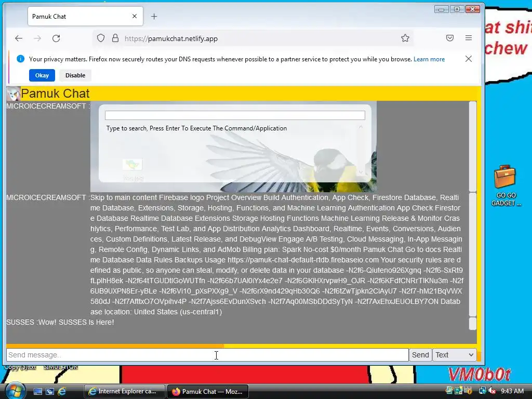Dismiss the DNS privacy notification bar
Image resolution: width=532 pixels, height=399 pixels.
pos(469,59)
